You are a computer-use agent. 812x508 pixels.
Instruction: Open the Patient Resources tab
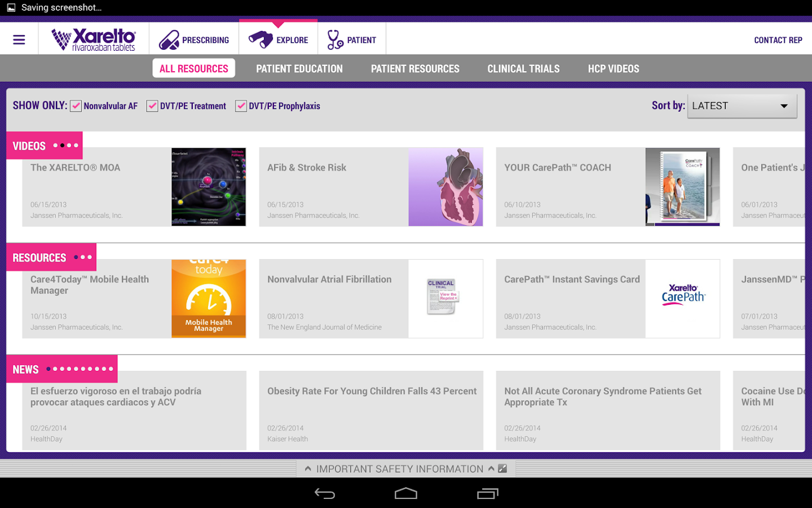pos(415,69)
